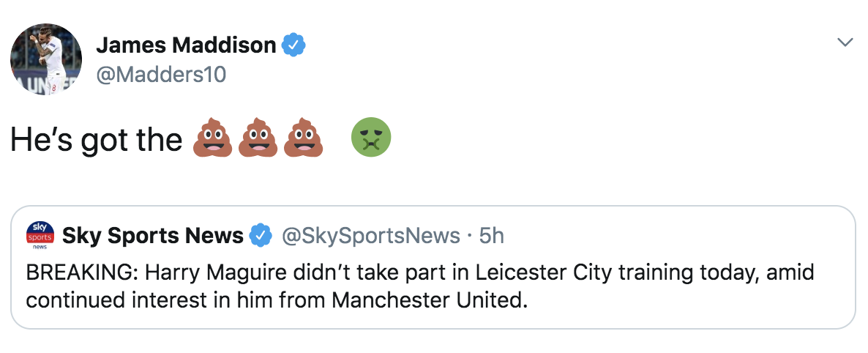The image size is (868, 353).
Task: Click the green nauseated face emoji
Action: [x=371, y=138]
